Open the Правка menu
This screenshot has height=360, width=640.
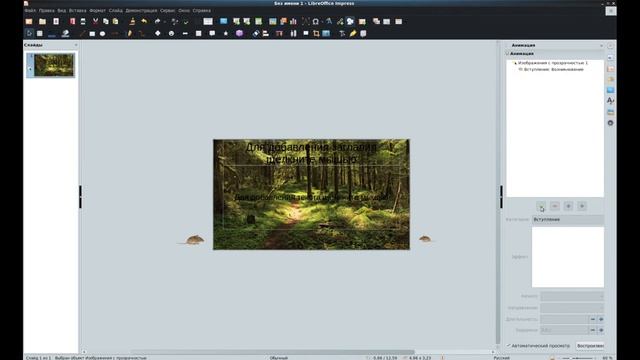pos(47,11)
